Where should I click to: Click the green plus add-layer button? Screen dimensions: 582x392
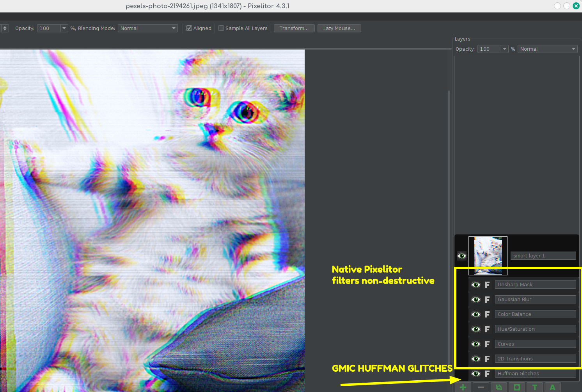pyautogui.click(x=463, y=387)
